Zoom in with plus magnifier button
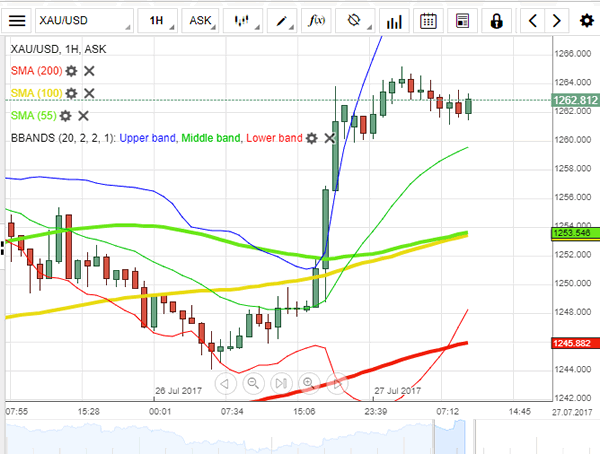The image size is (600, 454). pyautogui.click(x=309, y=383)
